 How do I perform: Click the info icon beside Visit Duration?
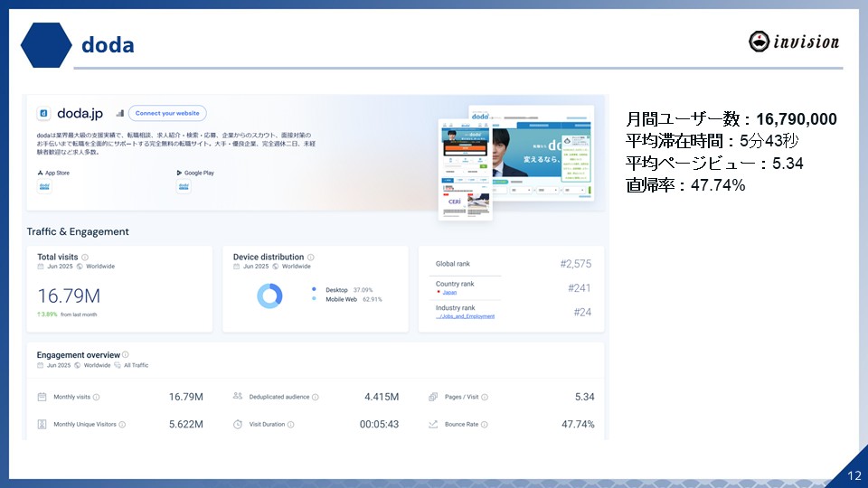290,425
